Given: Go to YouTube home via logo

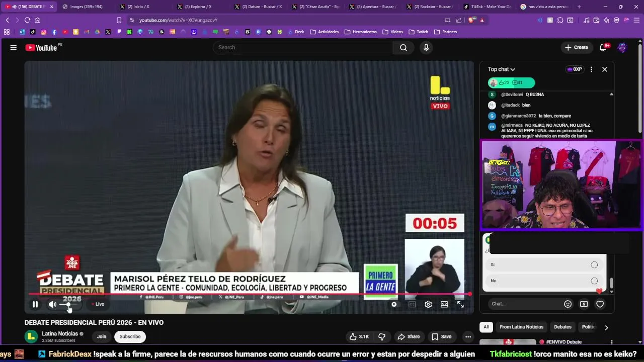Looking at the screenshot, I should (41, 47).
